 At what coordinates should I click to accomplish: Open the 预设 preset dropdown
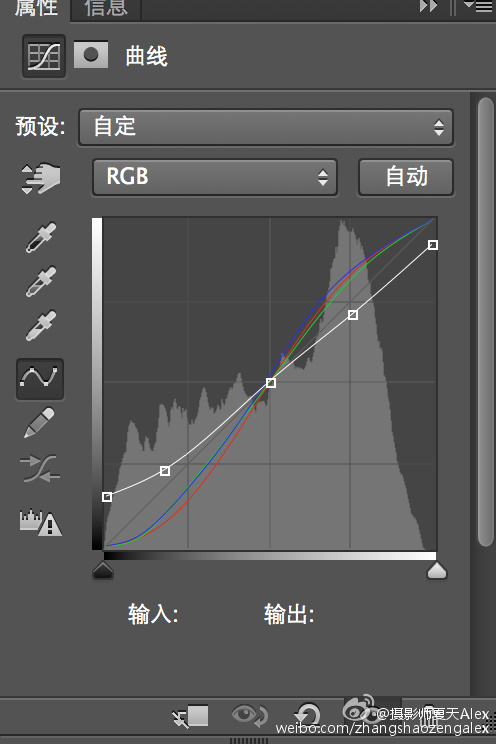(266, 127)
